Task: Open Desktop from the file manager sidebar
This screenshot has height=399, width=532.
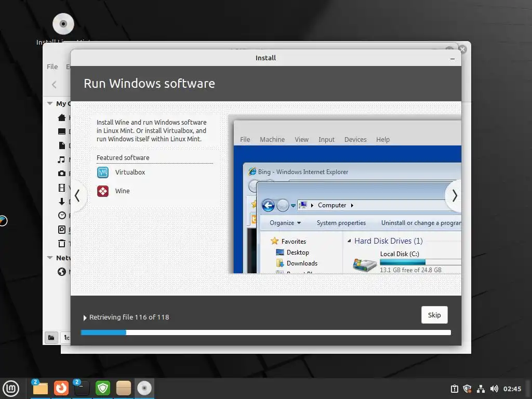Action: click(x=62, y=131)
